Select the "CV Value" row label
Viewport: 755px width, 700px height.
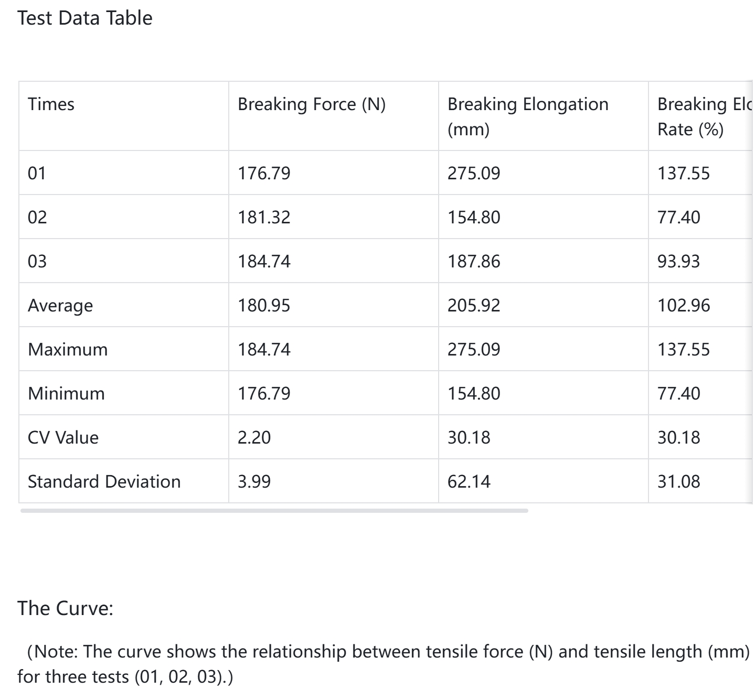tap(63, 437)
